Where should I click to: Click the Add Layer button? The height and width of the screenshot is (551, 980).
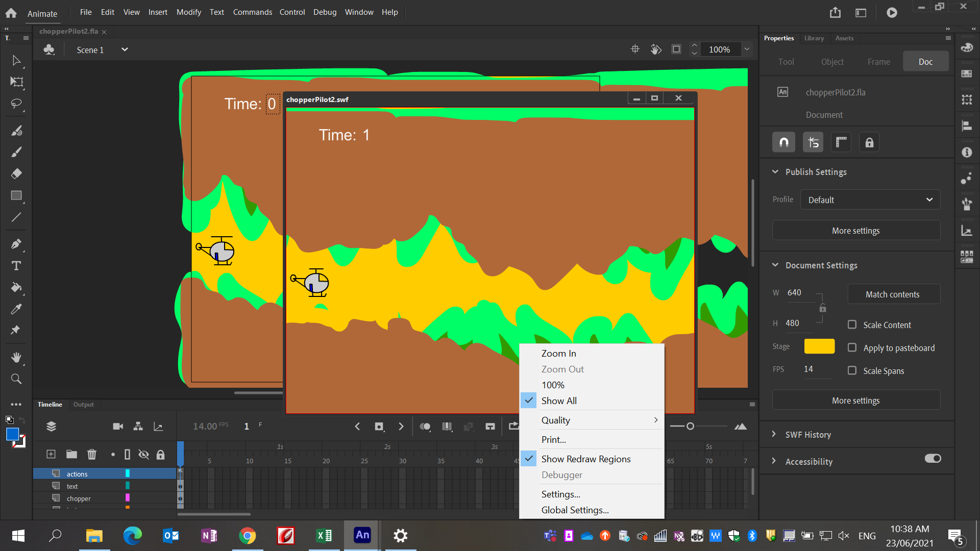(x=51, y=454)
